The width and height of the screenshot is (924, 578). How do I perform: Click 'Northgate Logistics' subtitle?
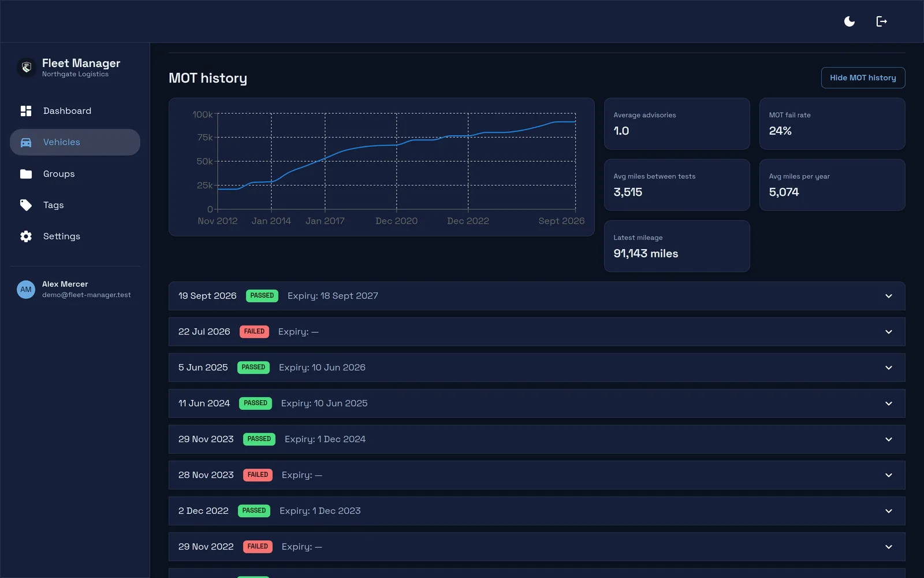point(75,74)
